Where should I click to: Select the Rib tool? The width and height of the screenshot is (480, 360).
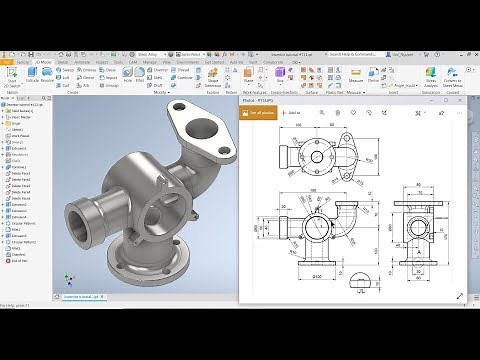pos(83,85)
